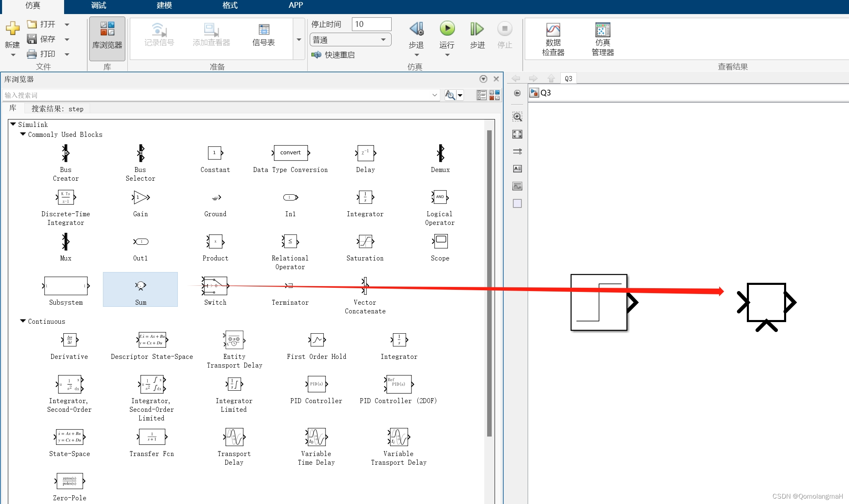This screenshot has width=849, height=504.
Task: Switch to the Modeling ribbon tab
Action: 164,5
